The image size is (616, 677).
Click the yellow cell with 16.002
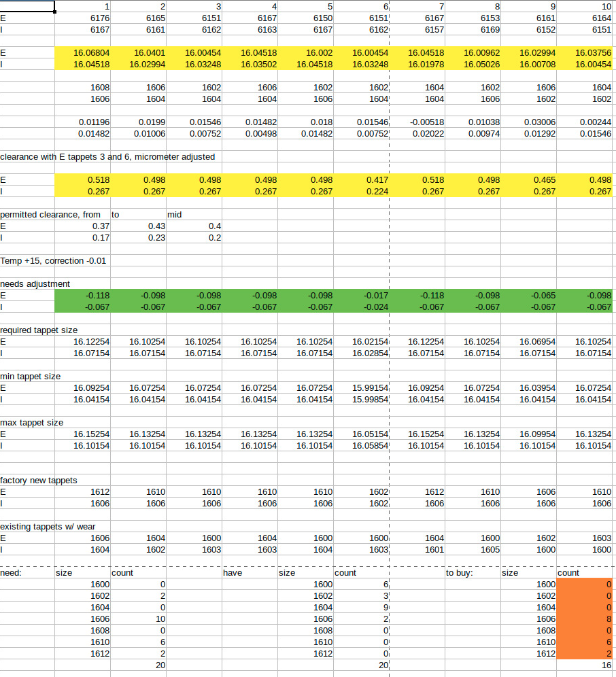(x=306, y=52)
